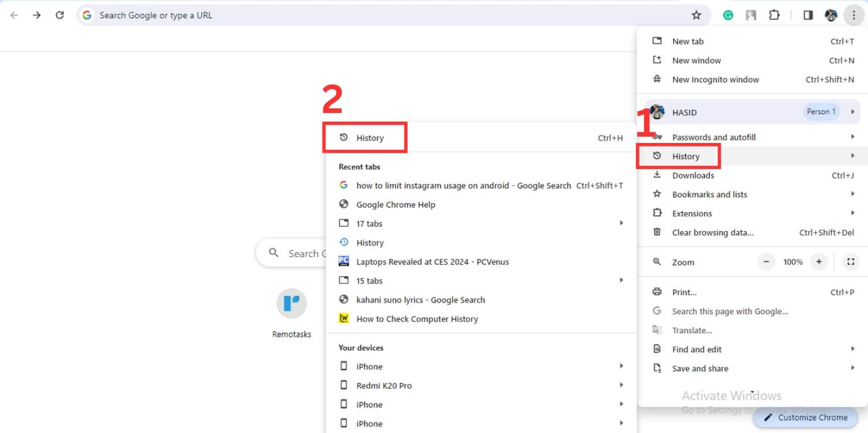This screenshot has width=868, height=433.
Task: Decrease zoom with the minus button
Action: 766,262
